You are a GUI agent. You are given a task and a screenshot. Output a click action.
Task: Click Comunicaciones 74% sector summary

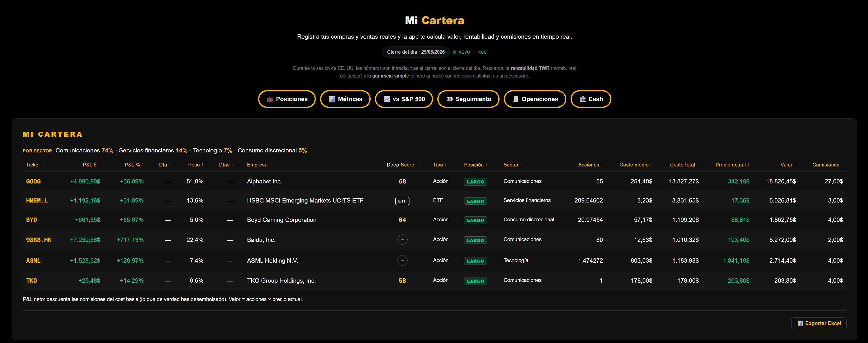pyautogui.click(x=84, y=151)
